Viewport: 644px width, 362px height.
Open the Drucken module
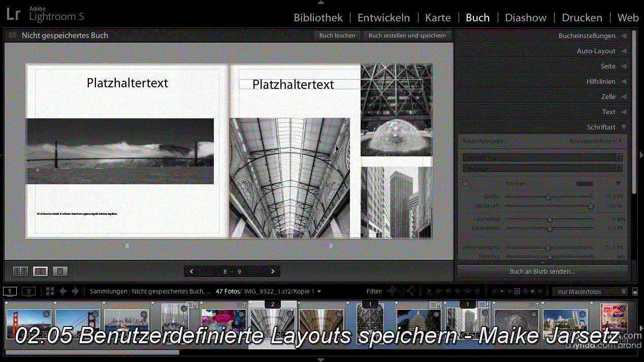tap(582, 17)
